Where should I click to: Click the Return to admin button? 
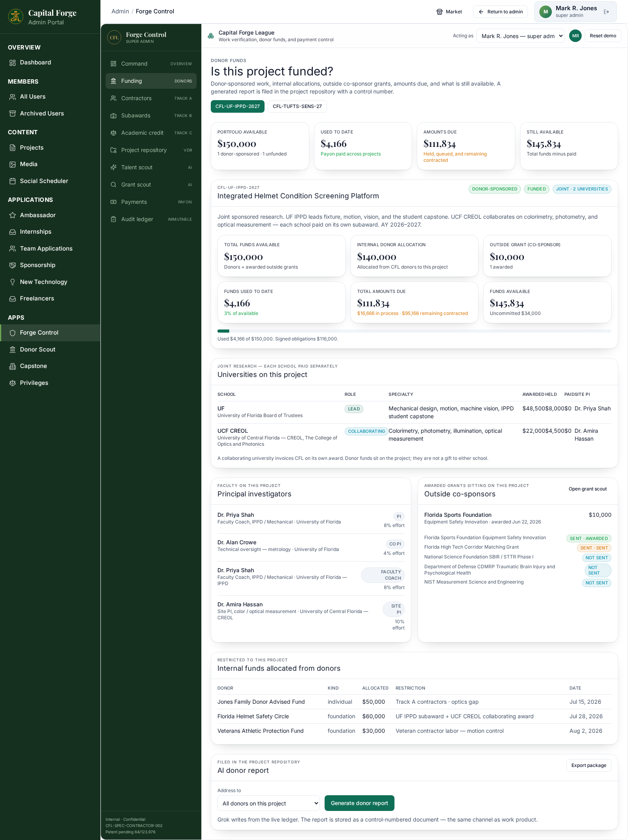tap(500, 12)
